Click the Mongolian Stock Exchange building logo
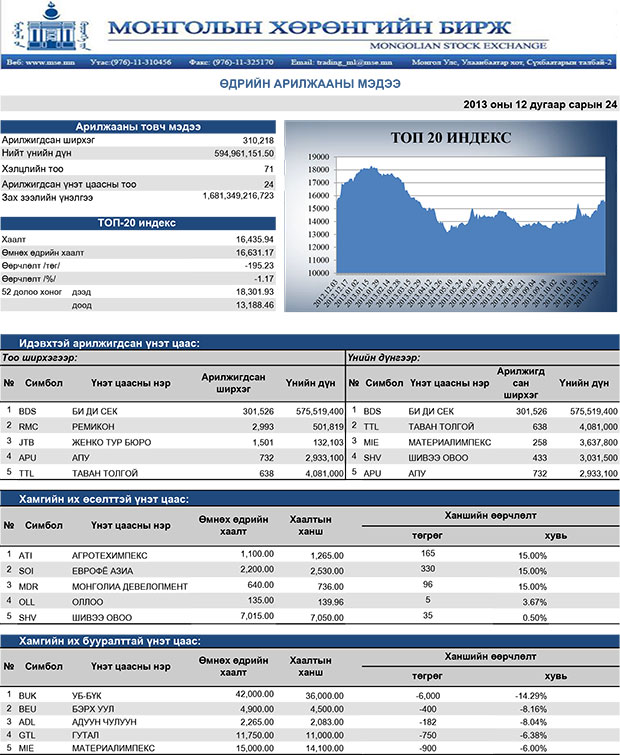The height and width of the screenshot is (755, 620). point(47,27)
